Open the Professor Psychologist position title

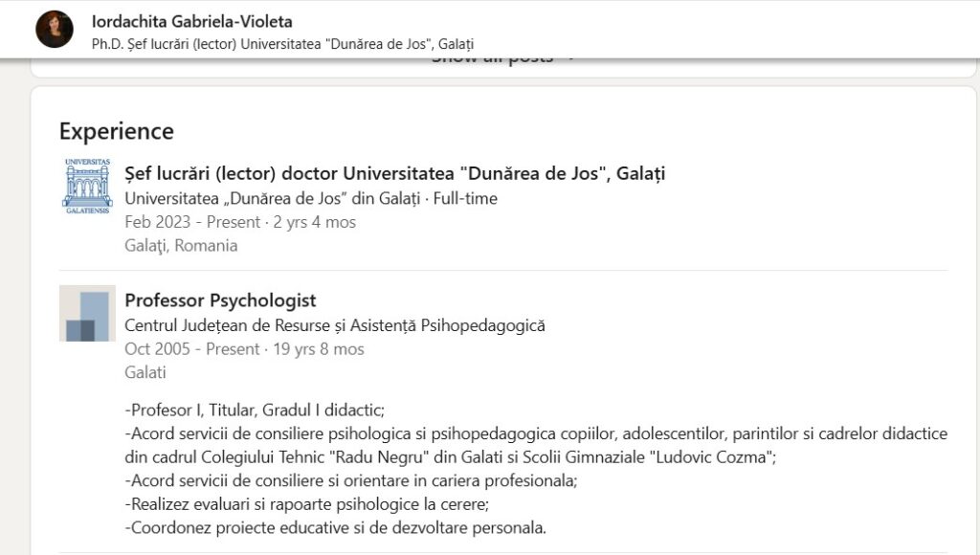click(221, 300)
